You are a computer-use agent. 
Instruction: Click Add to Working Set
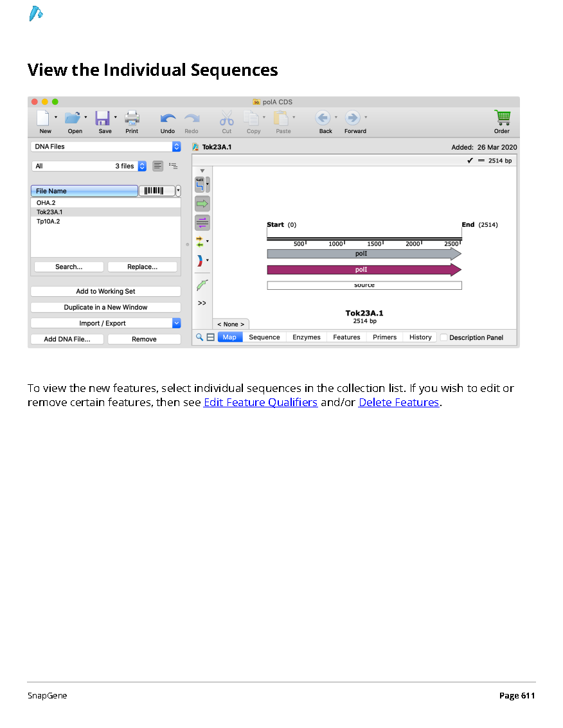pyautogui.click(x=106, y=291)
